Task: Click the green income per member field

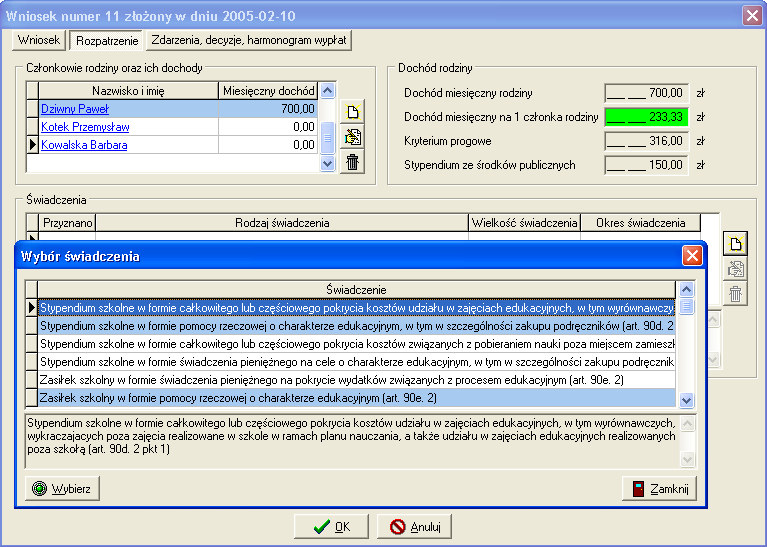Action: tap(647, 117)
